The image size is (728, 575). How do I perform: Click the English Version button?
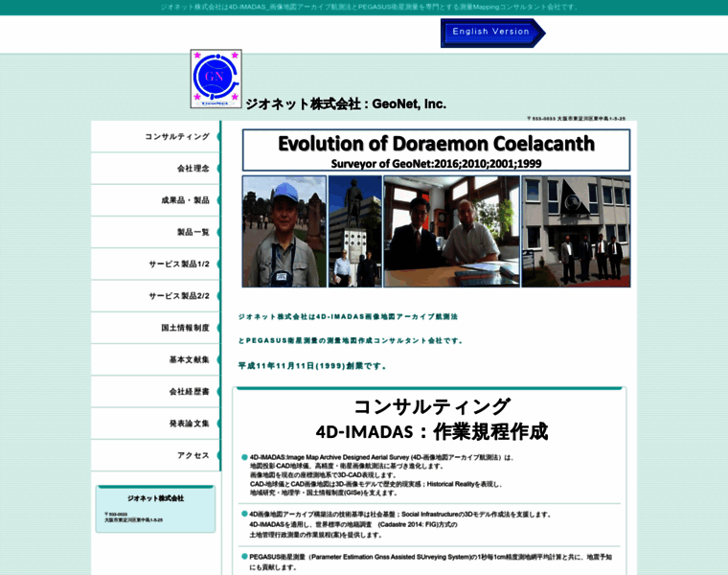coord(492,33)
